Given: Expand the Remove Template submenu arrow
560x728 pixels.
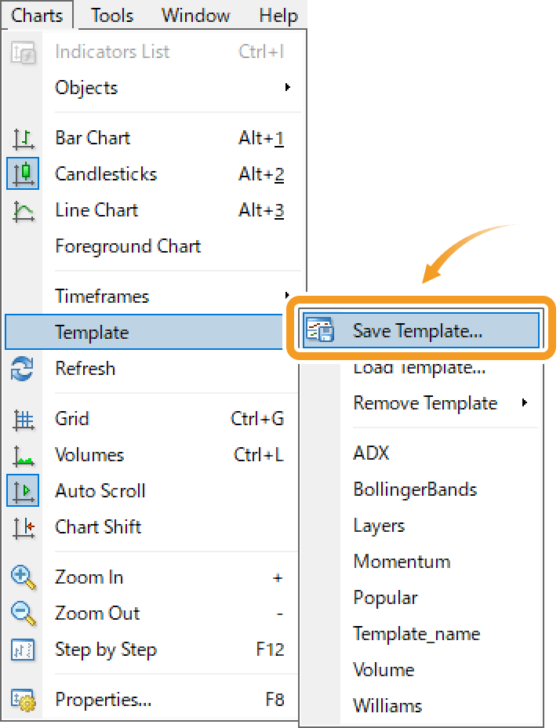Looking at the screenshot, I should point(524,402).
